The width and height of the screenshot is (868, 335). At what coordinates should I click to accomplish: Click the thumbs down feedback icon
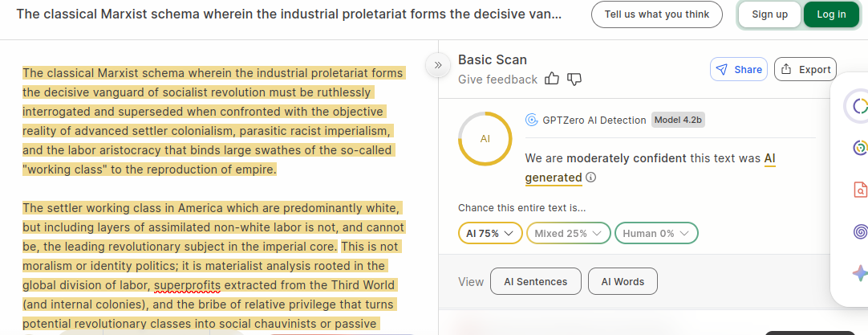(574, 79)
